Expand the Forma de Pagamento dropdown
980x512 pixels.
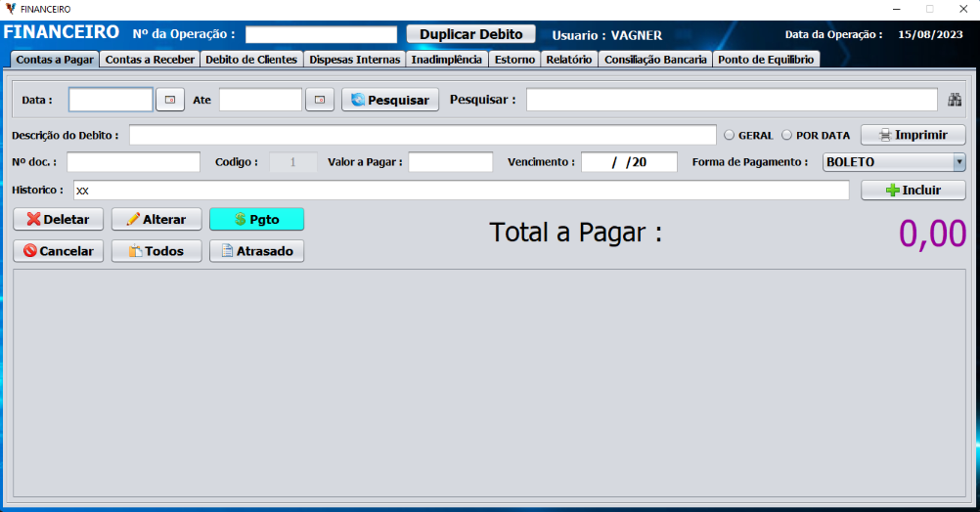pos(958,162)
